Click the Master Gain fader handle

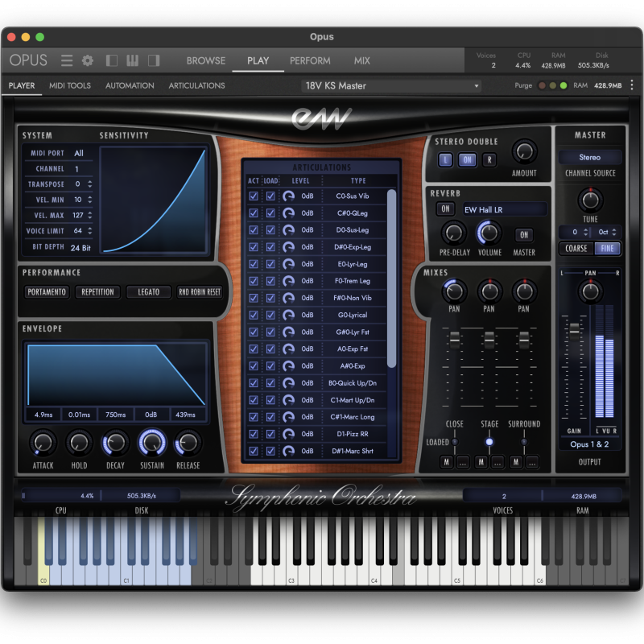(574, 329)
